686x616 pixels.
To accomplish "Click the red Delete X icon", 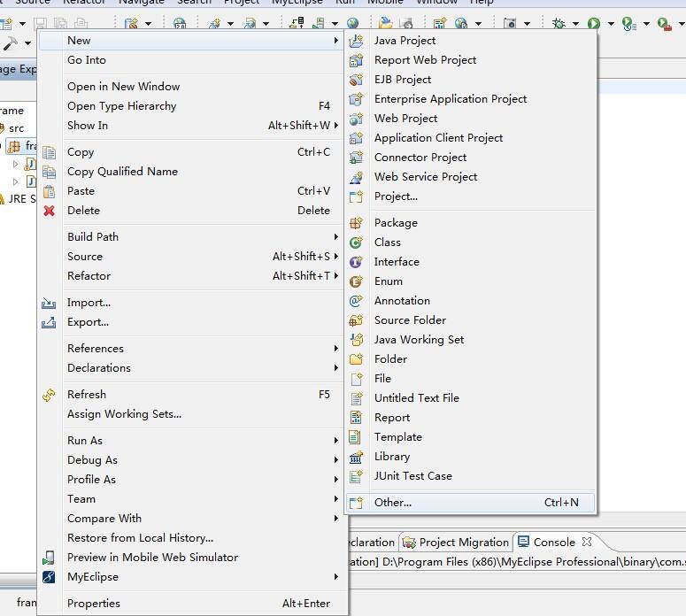I will click(x=49, y=211).
